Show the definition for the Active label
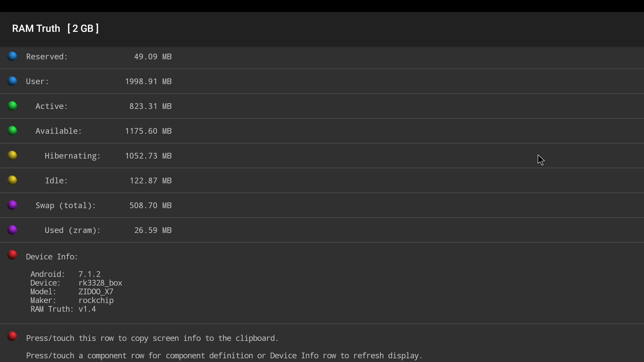This screenshot has width=644, height=362. pos(52,106)
